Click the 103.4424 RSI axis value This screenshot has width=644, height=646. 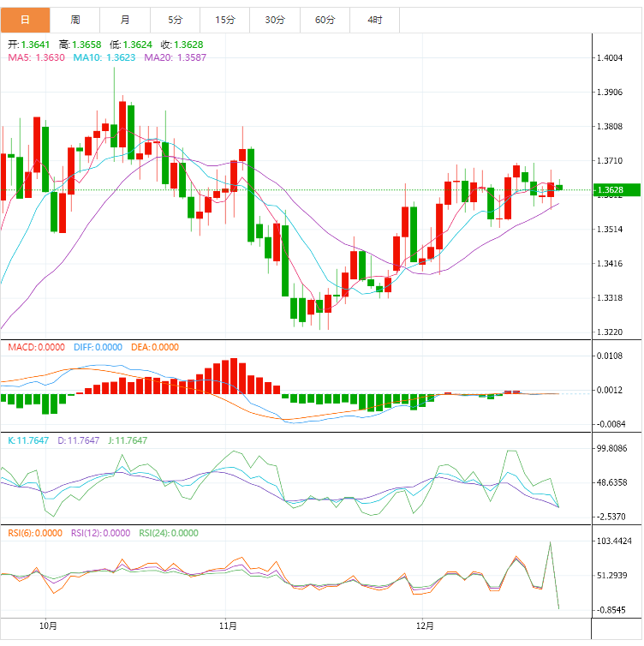pyautogui.click(x=613, y=541)
